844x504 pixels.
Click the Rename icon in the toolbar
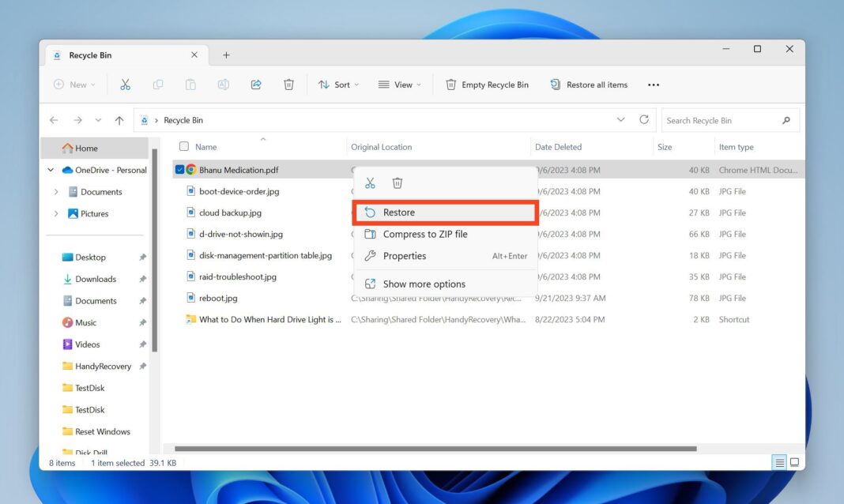click(224, 84)
